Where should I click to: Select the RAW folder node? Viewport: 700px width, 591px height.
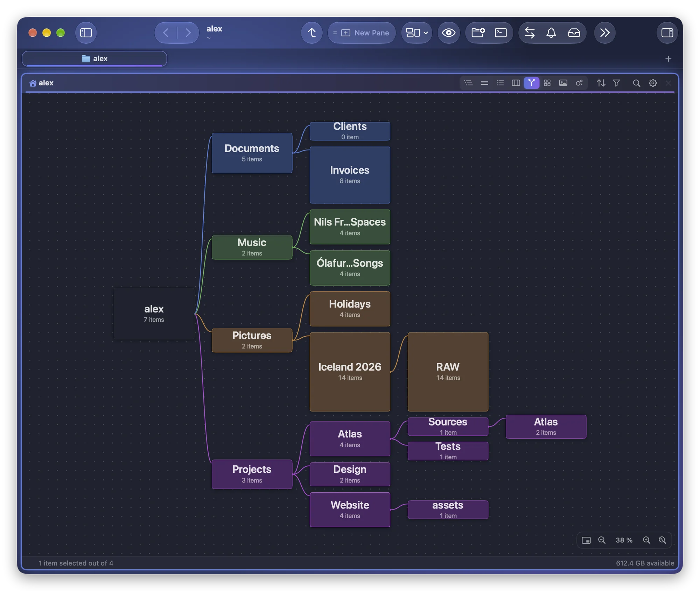(448, 372)
